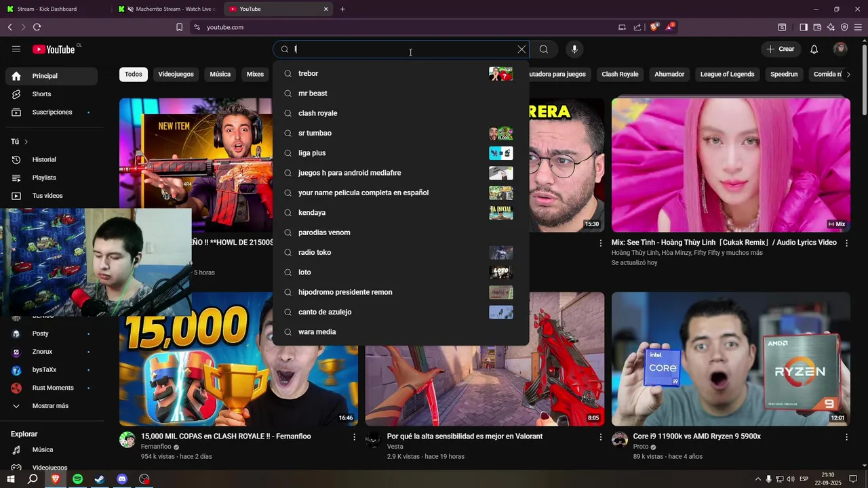The height and width of the screenshot is (488, 868).
Task: Select the 'Clash Royale' filter chip
Action: click(620, 75)
